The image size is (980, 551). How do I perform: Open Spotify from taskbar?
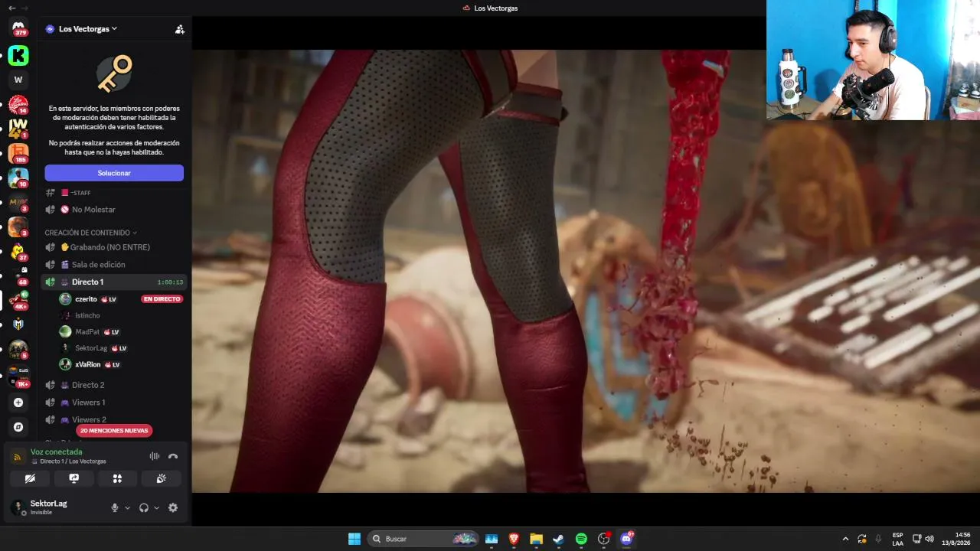pyautogui.click(x=581, y=539)
